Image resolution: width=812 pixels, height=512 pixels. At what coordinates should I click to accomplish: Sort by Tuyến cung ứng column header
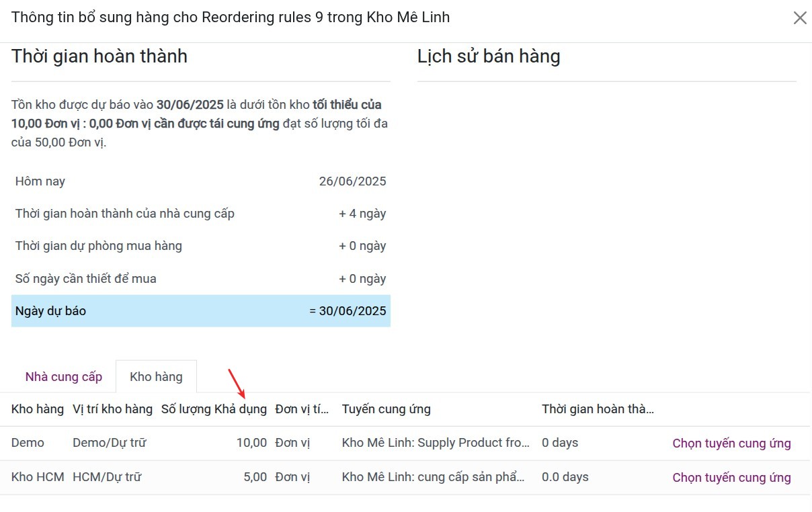pos(386,409)
